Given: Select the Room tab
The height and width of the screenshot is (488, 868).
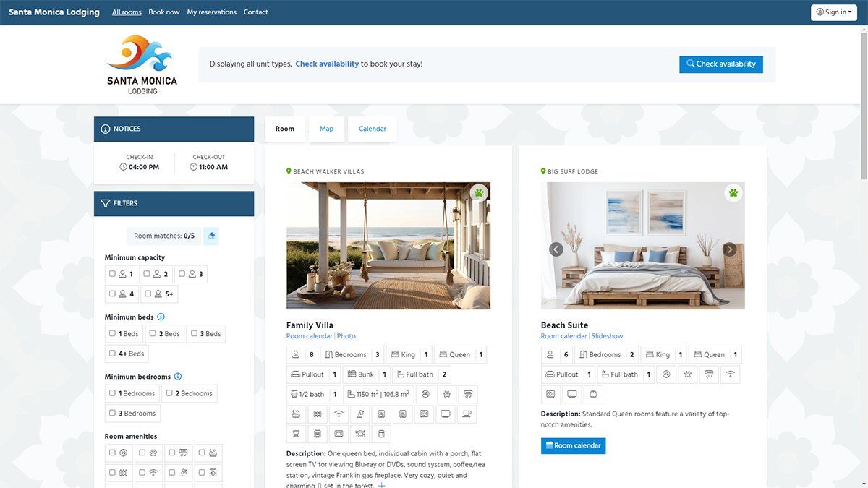Looking at the screenshot, I should (285, 129).
